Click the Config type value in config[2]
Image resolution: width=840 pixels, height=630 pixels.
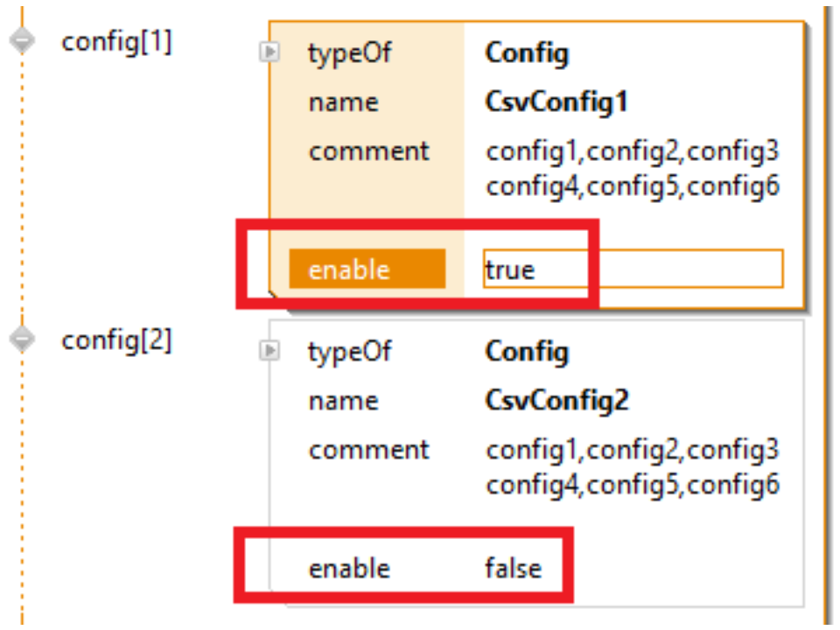[x=527, y=352]
